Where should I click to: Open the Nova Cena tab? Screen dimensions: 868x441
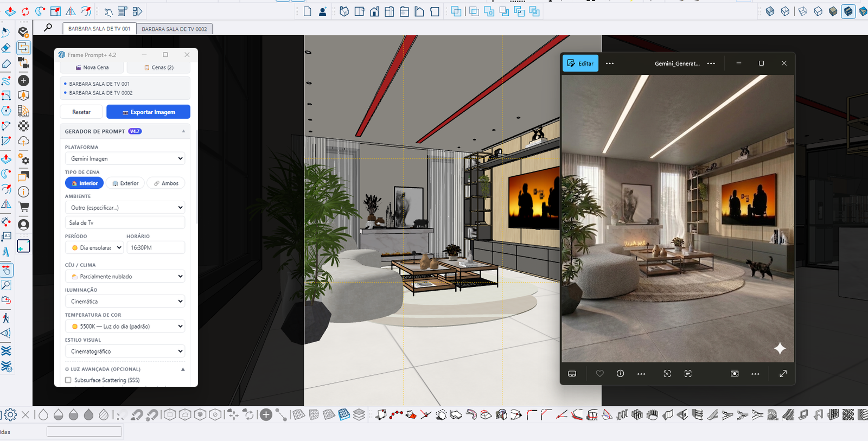92,68
